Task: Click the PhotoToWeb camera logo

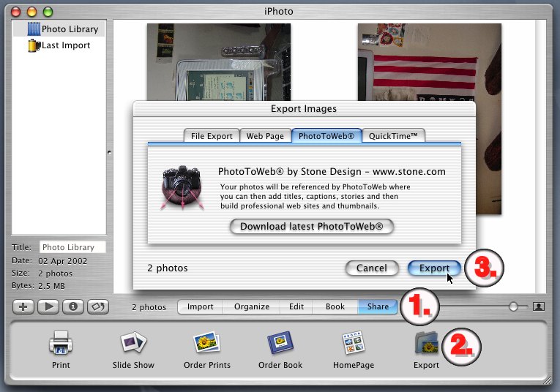Action: point(182,188)
